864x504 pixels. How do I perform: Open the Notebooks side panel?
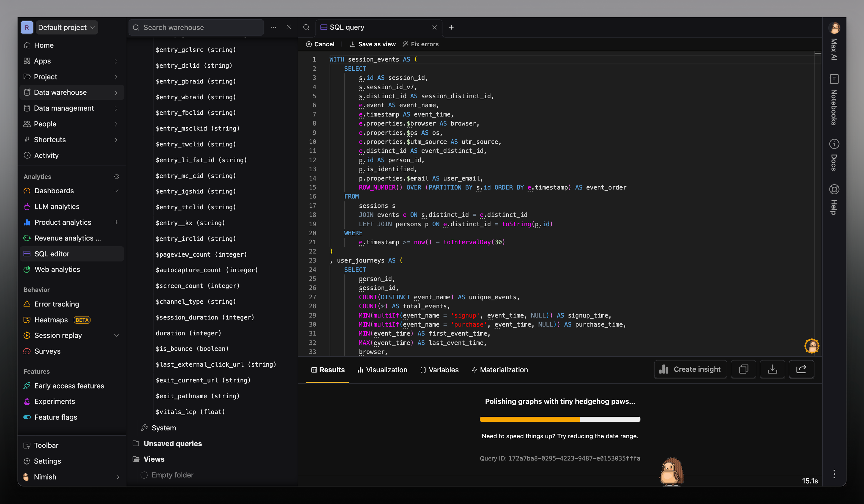point(834,99)
